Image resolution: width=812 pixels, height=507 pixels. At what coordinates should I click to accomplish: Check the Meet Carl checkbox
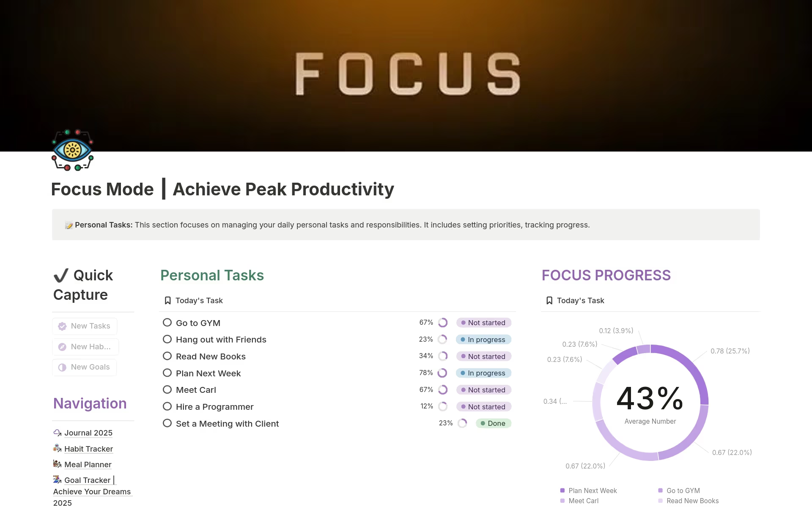coord(167,389)
